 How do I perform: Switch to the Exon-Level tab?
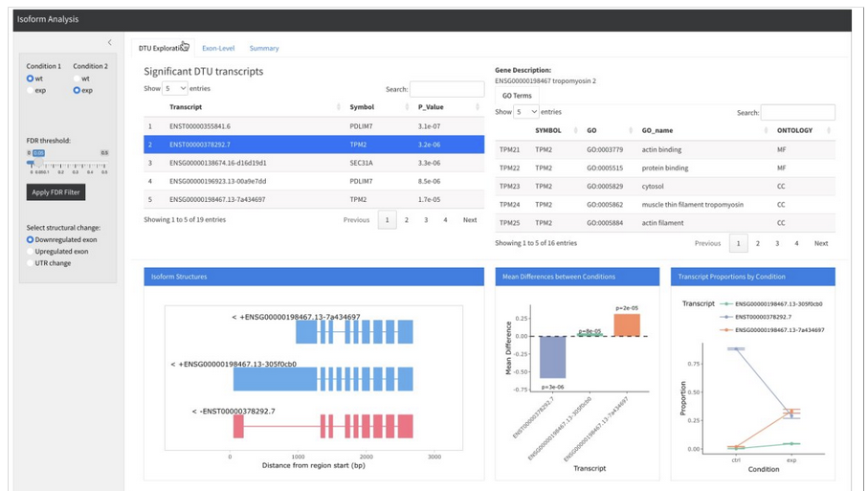pyautogui.click(x=218, y=48)
